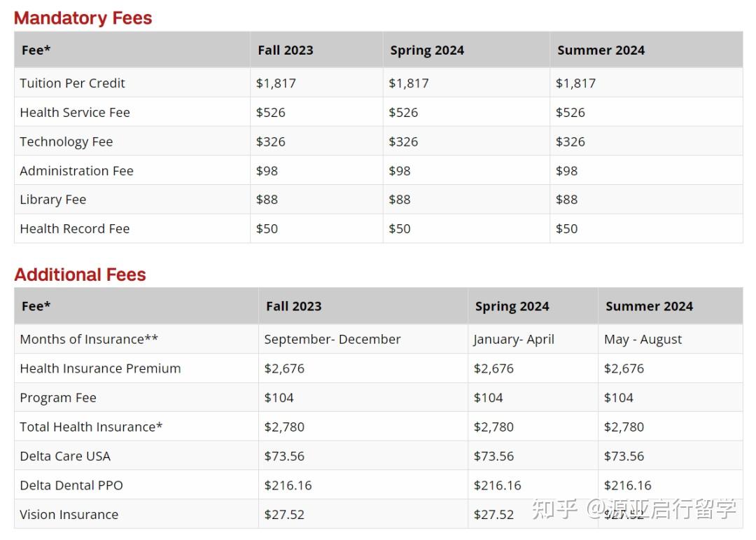The width and height of the screenshot is (756, 540).
Task: Select the Program Fee row label
Action: coord(58,398)
